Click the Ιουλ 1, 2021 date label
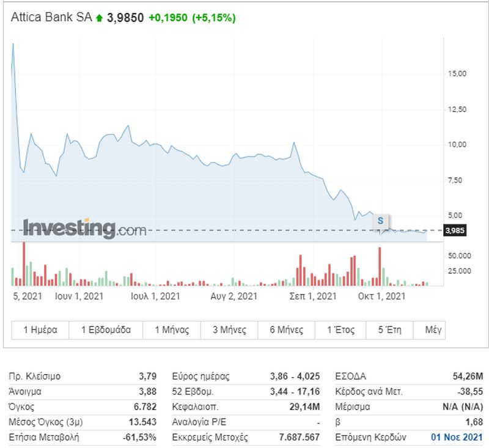 tap(155, 296)
